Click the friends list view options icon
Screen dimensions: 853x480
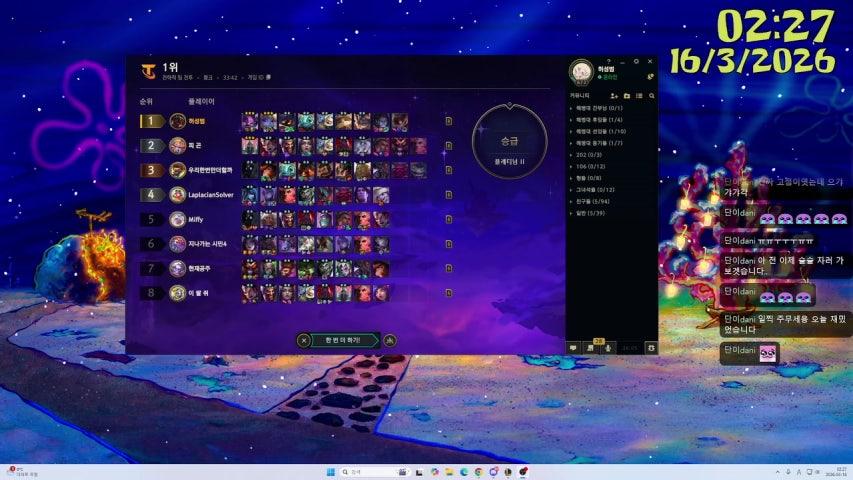click(639, 96)
